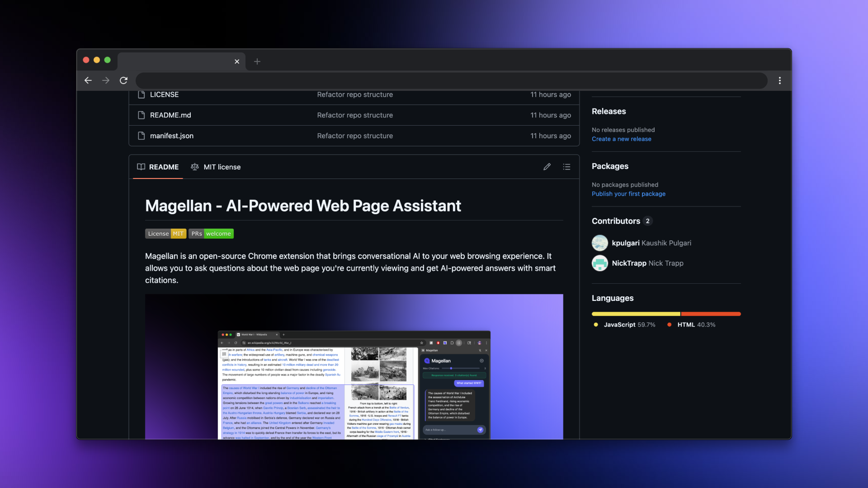868x488 pixels.
Task: Click 'No releases published' text
Action: click(623, 130)
